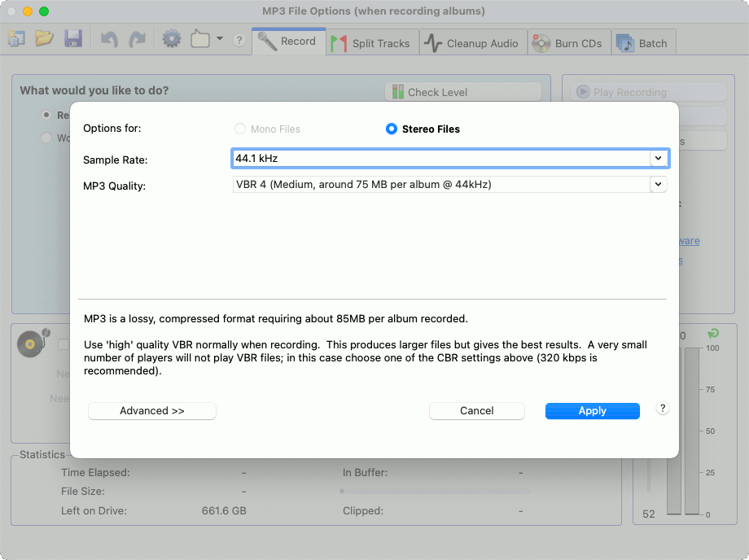This screenshot has height=560, width=749.
Task: Open the Split Tracks tab
Action: click(373, 43)
